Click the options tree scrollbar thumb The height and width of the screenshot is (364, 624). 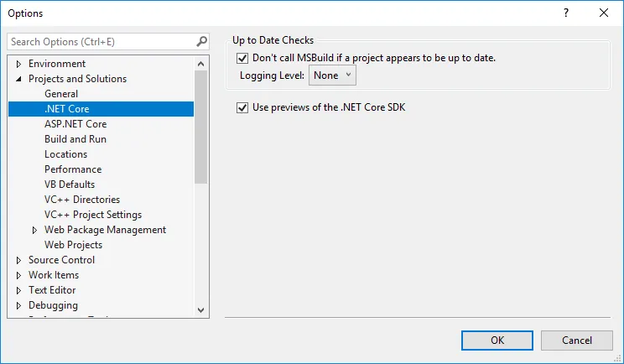coord(200,126)
